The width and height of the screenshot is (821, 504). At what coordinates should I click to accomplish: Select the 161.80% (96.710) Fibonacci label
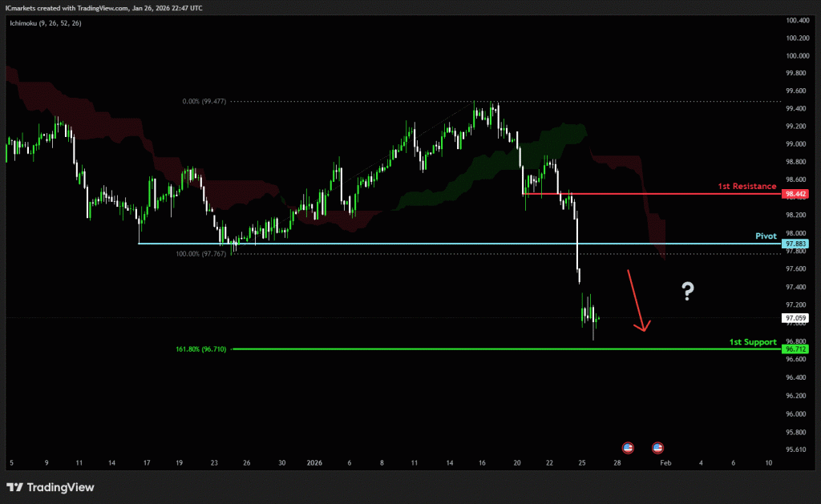200,349
